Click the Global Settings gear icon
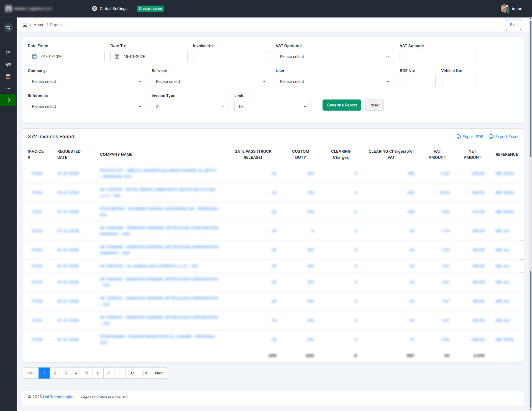 coord(94,9)
